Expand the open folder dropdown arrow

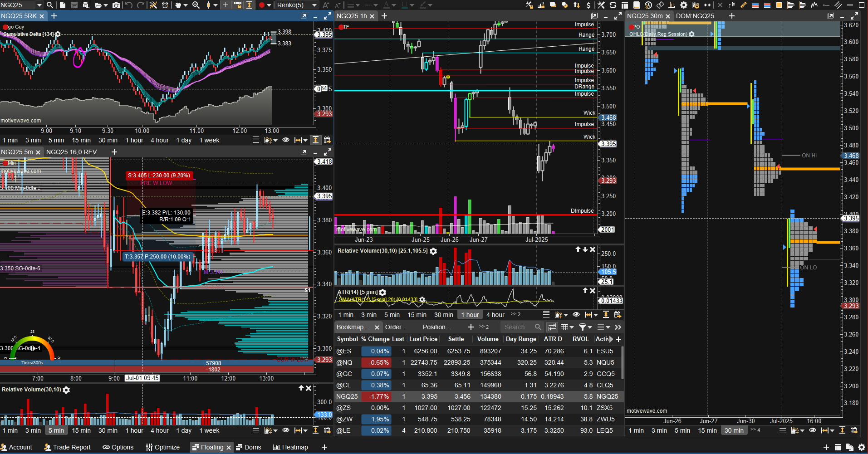pyautogui.click(x=105, y=5)
